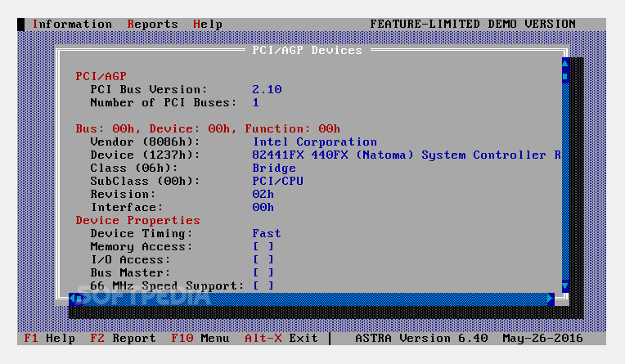The image size is (625, 364).
Task: Click the Bus 00h Device 00h Function heading
Action: coord(208,128)
